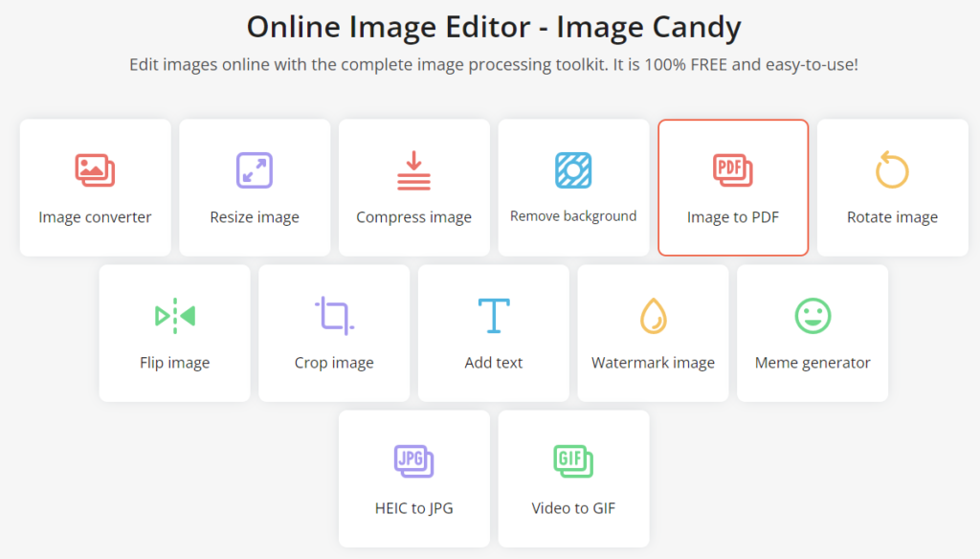Launch the "Image to PDF" label

pos(733,217)
